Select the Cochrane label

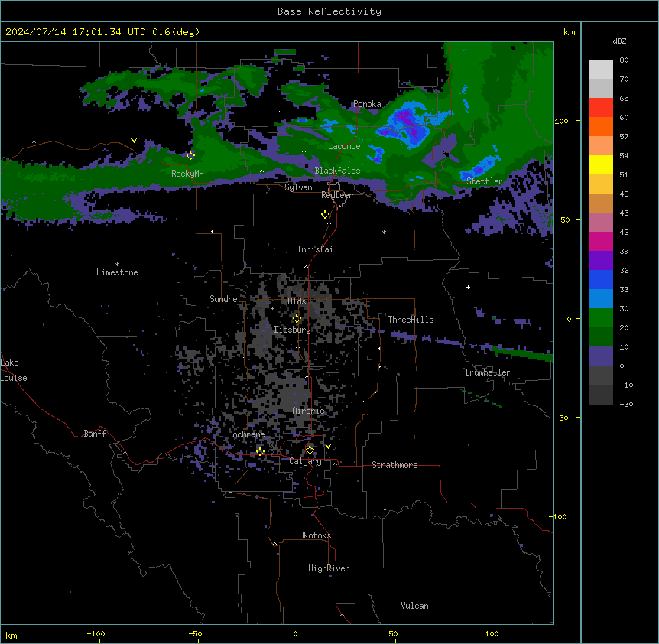246,434
